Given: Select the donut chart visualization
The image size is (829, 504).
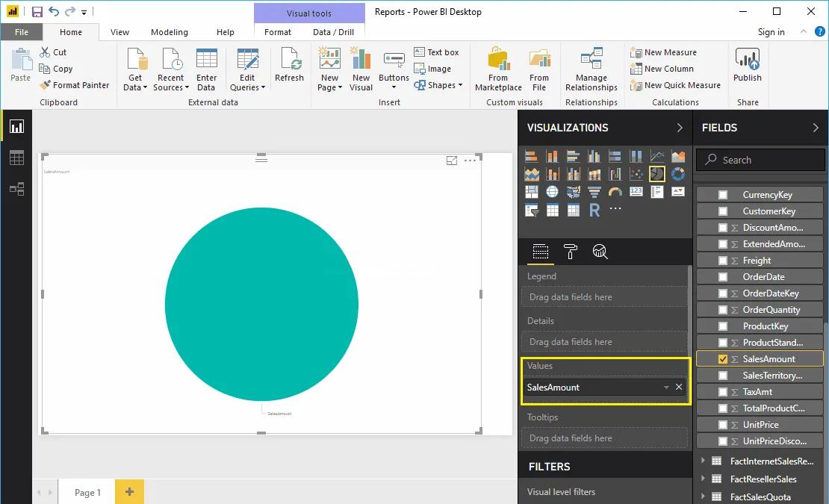Looking at the screenshot, I should [677, 173].
